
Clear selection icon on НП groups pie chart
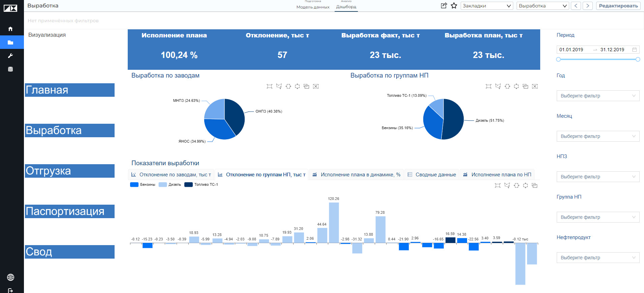535,86
